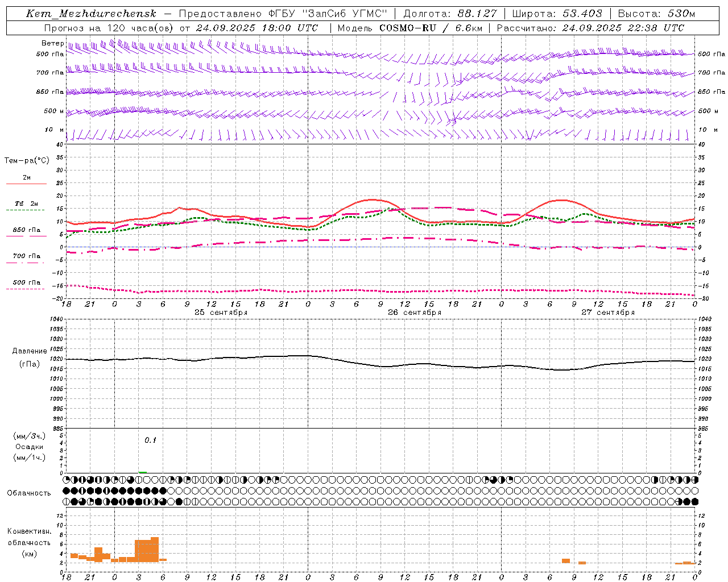Click the '26 сентября' date label
The width and height of the screenshot is (728, 582).
pos(415,313)
